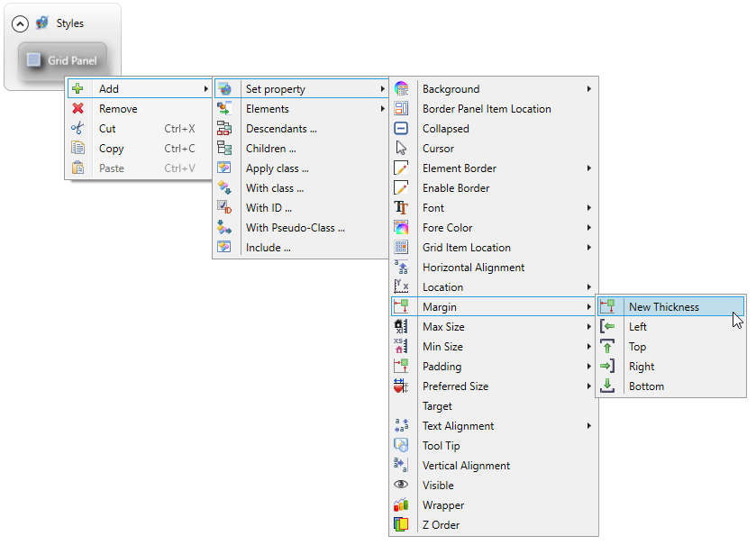Click the Background color wheel icon
The image size is (756, 545).
pyautogui.click(x=402, y=89)
